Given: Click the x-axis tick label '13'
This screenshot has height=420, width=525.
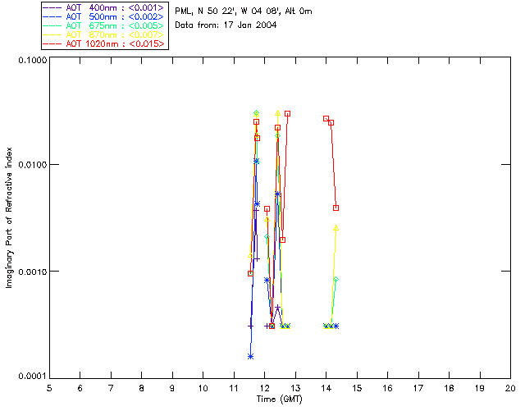Looking at the screenshot, I should (295, 388).
